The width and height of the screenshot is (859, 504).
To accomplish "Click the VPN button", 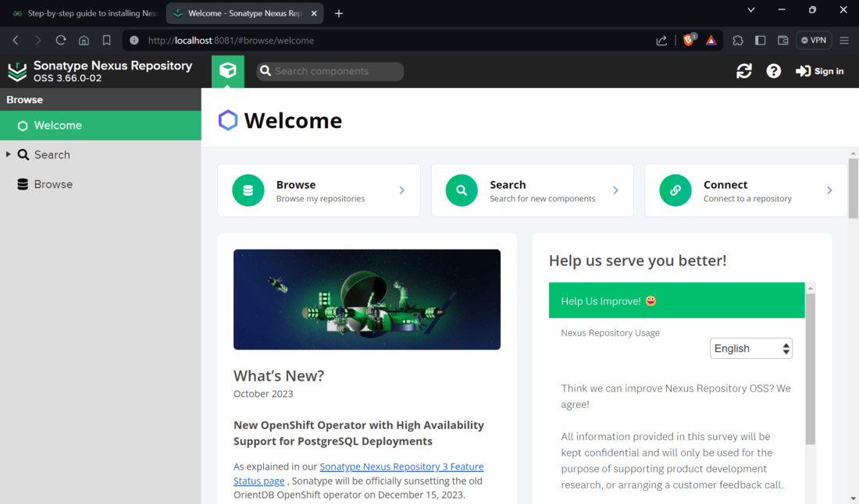I will [814, 40].
